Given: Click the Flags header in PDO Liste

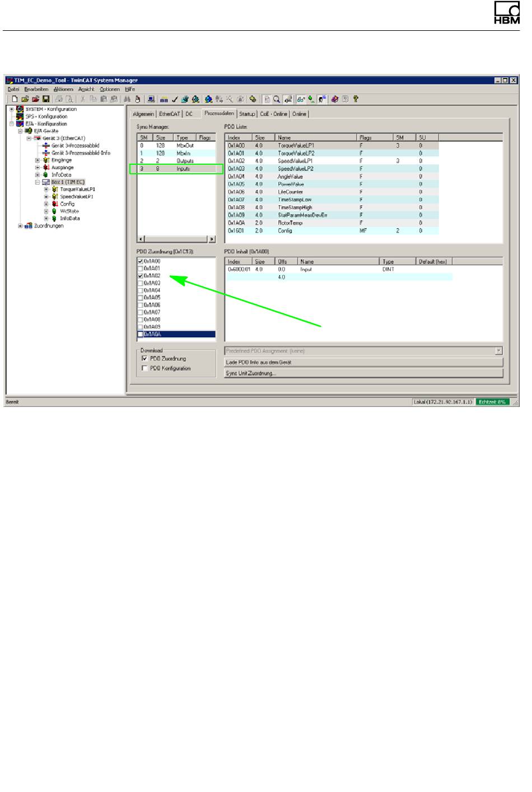Looking at the screenshot, I should click(376, 137).
